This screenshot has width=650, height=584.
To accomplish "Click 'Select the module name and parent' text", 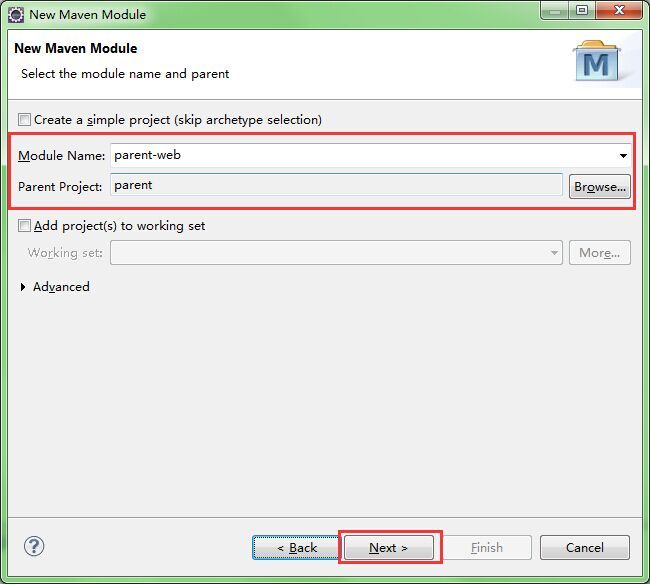I will point(125,74).
